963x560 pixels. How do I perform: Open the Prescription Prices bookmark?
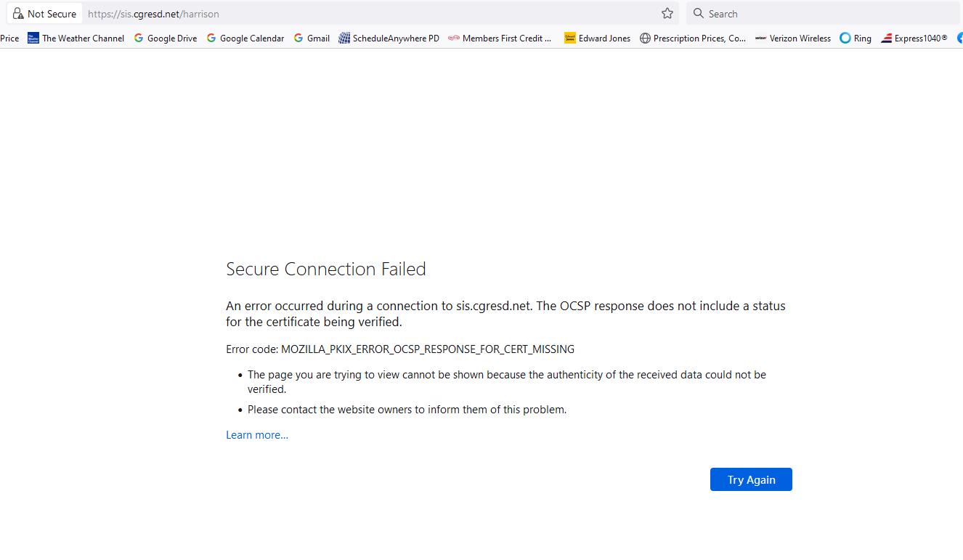tap(693, 38)
